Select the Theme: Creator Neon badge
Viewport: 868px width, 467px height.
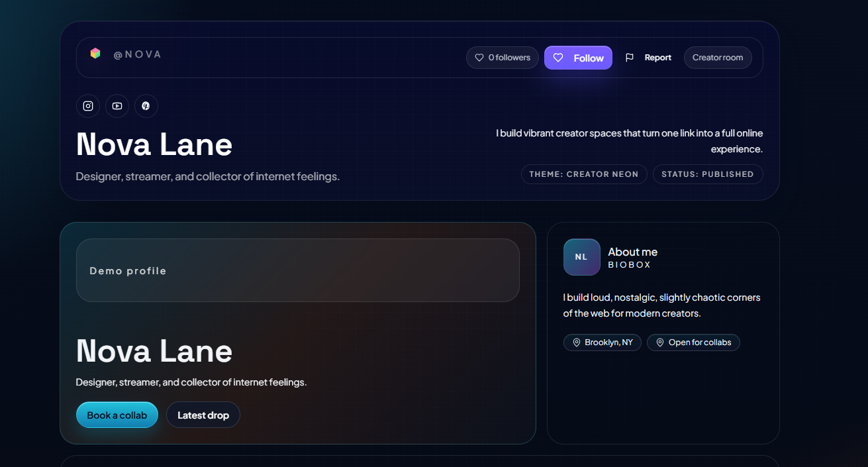click(584, 174)
